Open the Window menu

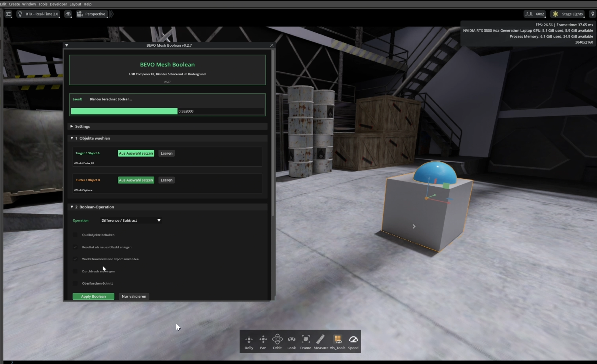pos(29,4)
